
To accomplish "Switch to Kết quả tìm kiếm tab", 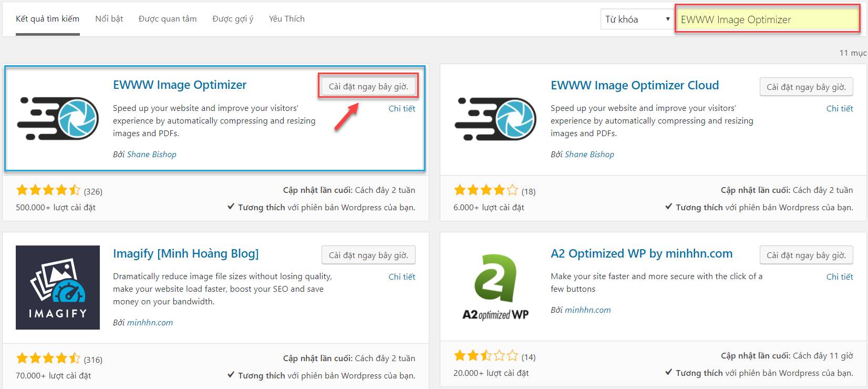I will (x=48, y=19).
